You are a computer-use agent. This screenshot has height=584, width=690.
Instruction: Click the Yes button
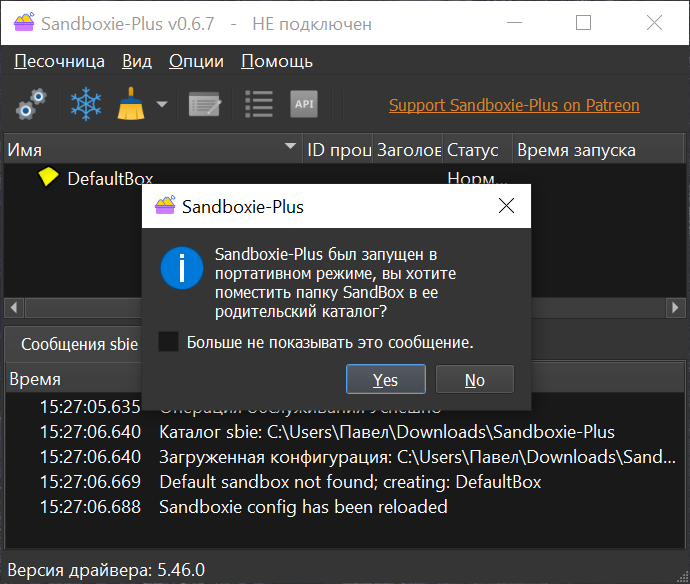coord(385,379)
